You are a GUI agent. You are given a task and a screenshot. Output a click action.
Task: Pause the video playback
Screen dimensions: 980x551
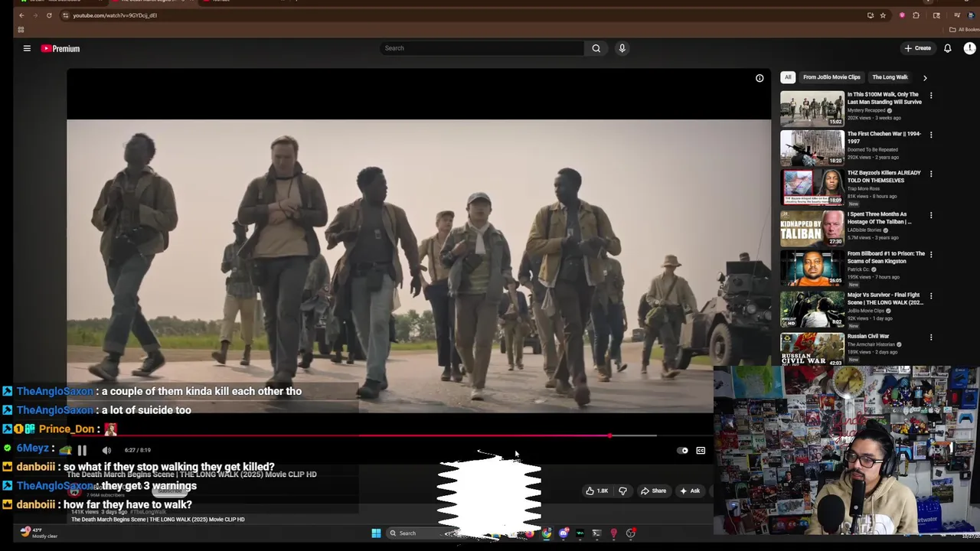(x=82, y=451)
